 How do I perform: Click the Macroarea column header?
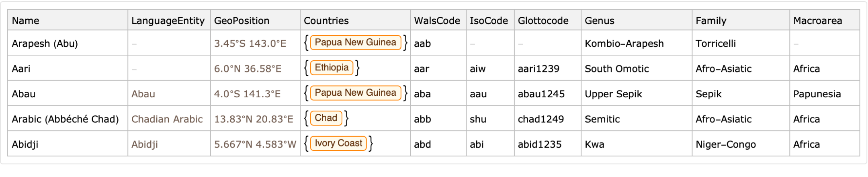coord(817,21)
